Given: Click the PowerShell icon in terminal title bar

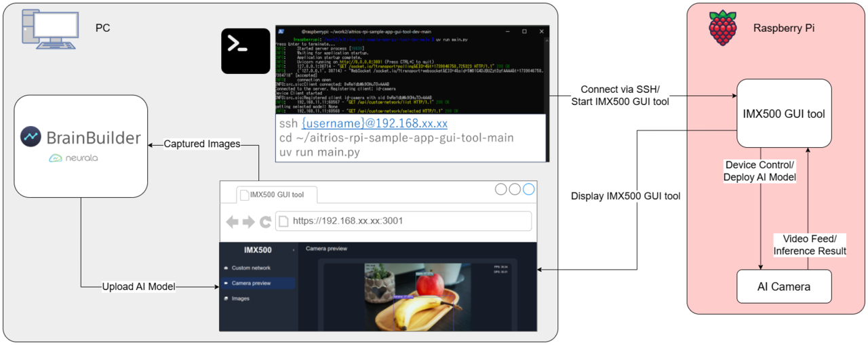Looking at the screenshot, I should [x=281, y=31].
